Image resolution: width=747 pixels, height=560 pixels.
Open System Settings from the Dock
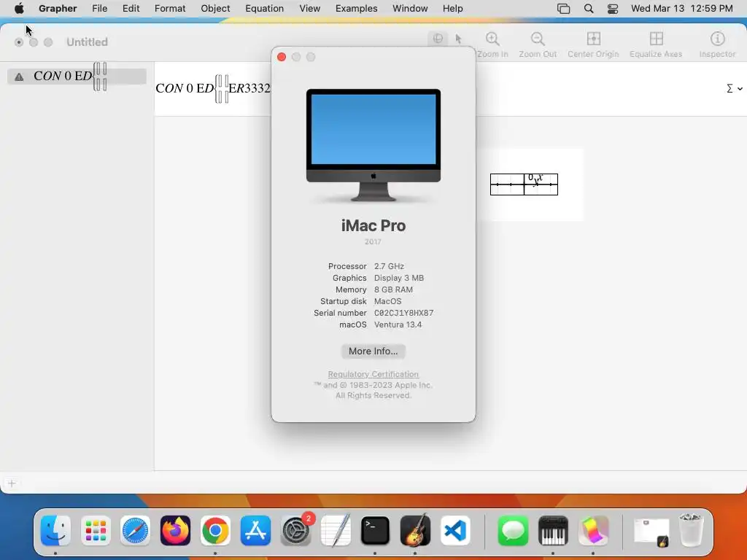[296, 531]
